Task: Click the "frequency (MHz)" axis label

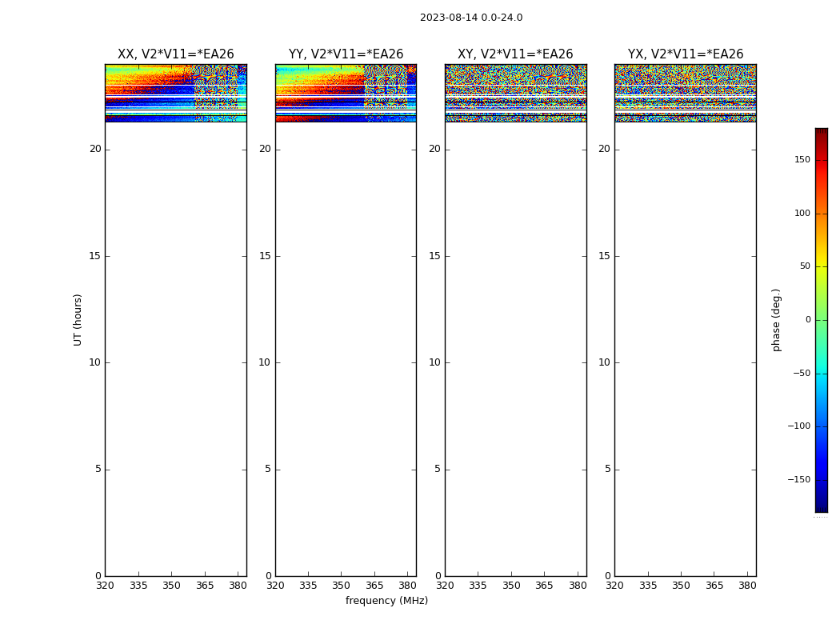Action: click(x=386, y=600)
